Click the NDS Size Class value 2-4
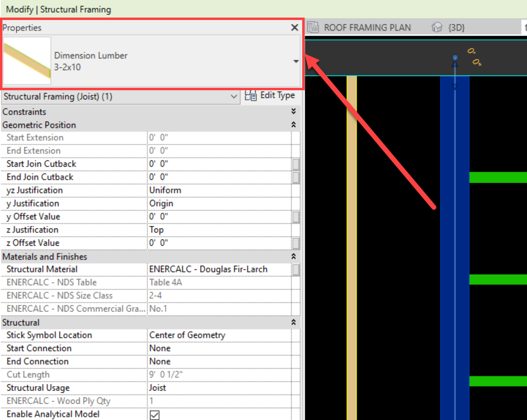The width and height of the screenshot is (527, 420). tap(219, 296)
